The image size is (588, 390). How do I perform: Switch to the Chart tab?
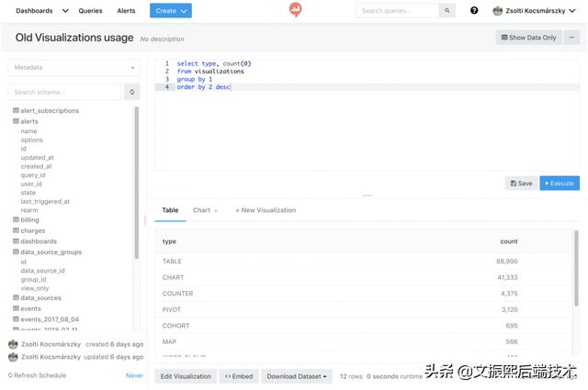pyautogui.click(x=204, y=210)
